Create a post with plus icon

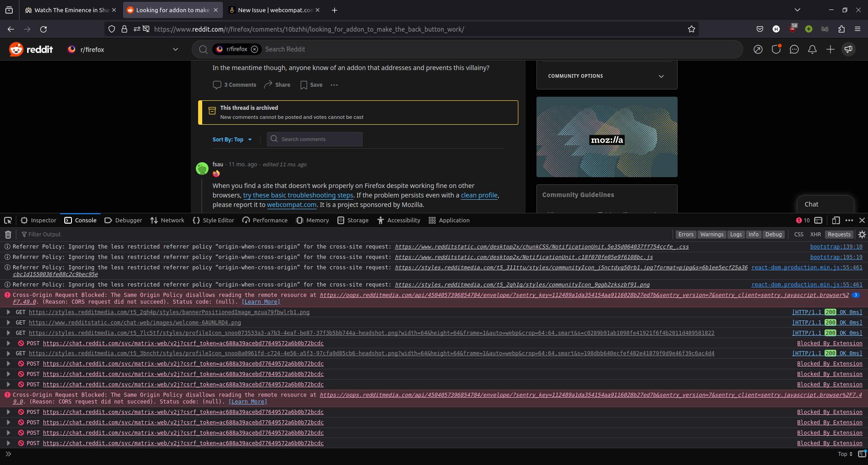(x=830, y=49)
